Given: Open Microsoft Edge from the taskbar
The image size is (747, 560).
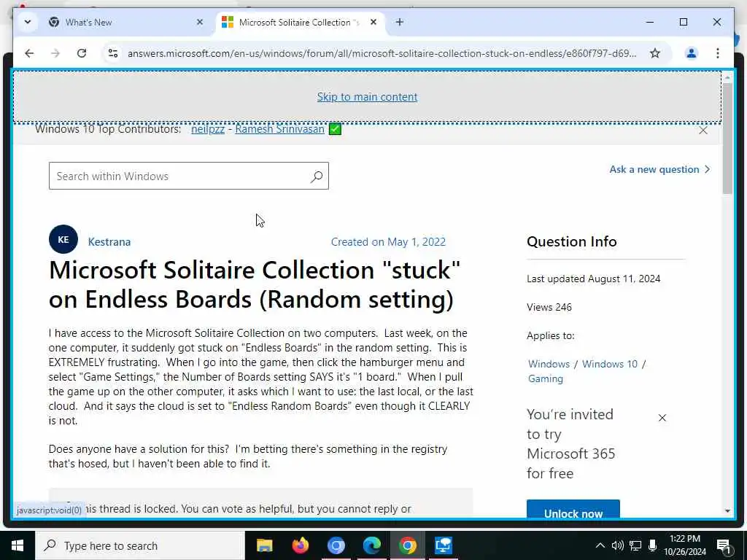Looking at the screenshot, I should tap(371, 545).
